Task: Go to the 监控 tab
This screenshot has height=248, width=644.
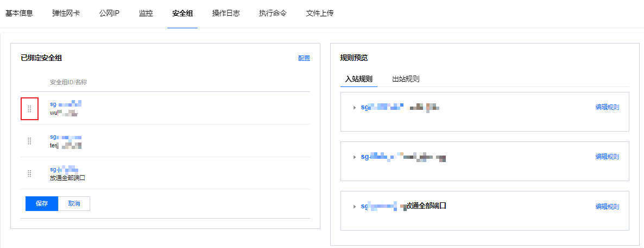Action: [146, 13]
